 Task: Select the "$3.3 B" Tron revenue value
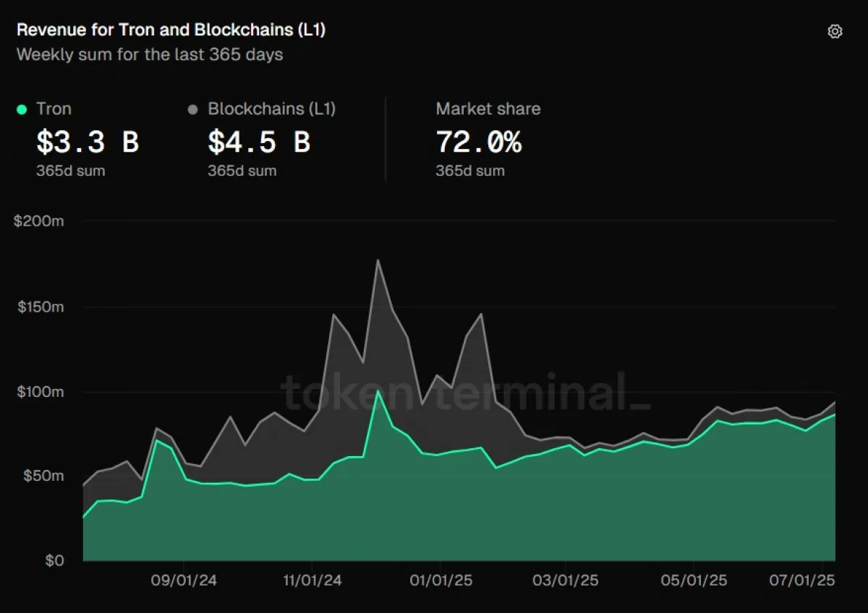pyautogui.click(x=88, y=142)
